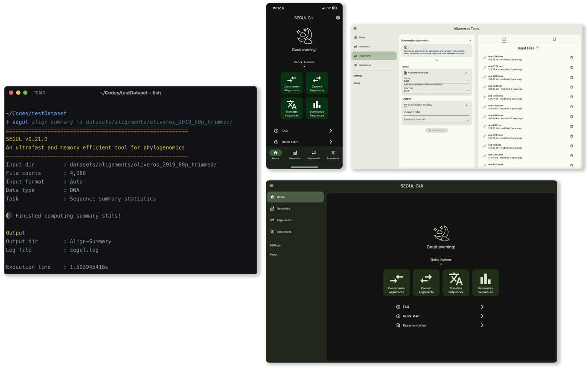Select Home tab in mobile bottom bar
The height and width of the screenshot is (367, 588).
tap(276, 155)
